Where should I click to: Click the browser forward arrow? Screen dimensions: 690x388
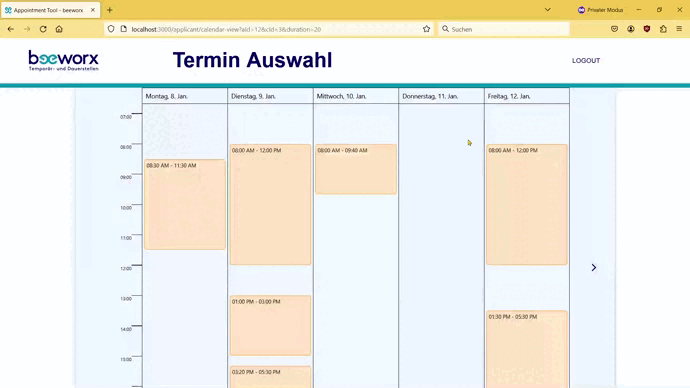pyautogui.click(x=27, y=29)
